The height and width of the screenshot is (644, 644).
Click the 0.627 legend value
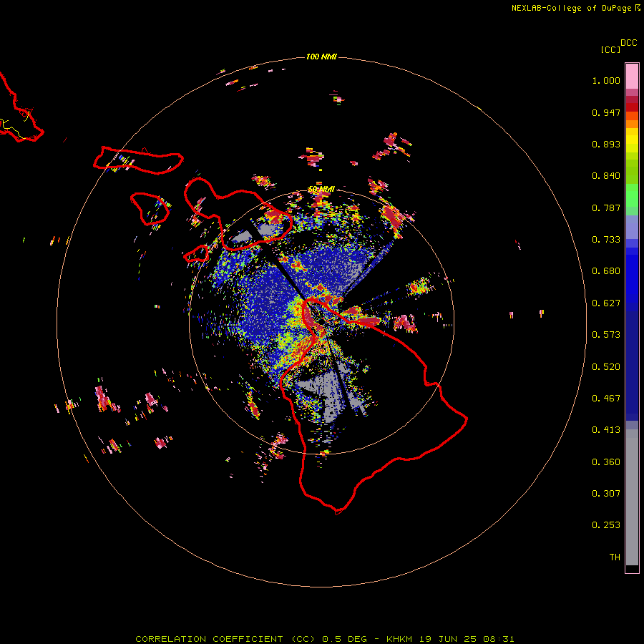[x=606, y=303]
